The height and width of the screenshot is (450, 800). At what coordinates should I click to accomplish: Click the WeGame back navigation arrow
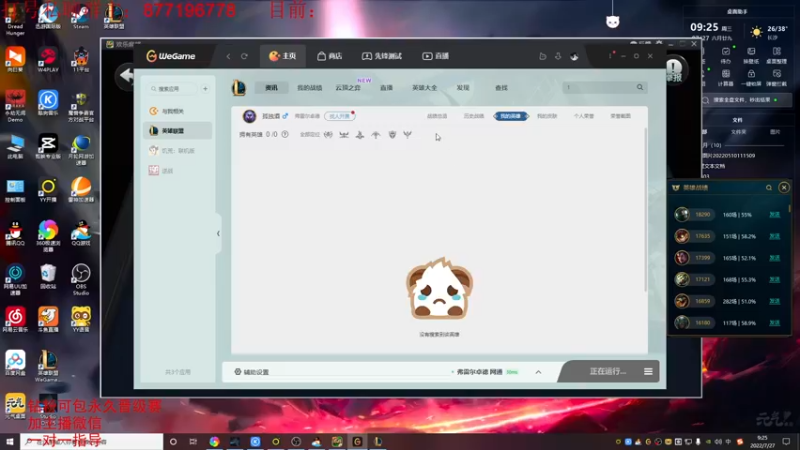[229, 56]
